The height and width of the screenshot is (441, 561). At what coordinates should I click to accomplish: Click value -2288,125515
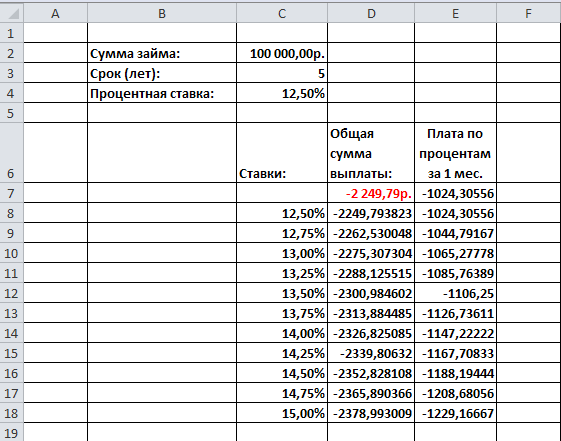[371, 273]
